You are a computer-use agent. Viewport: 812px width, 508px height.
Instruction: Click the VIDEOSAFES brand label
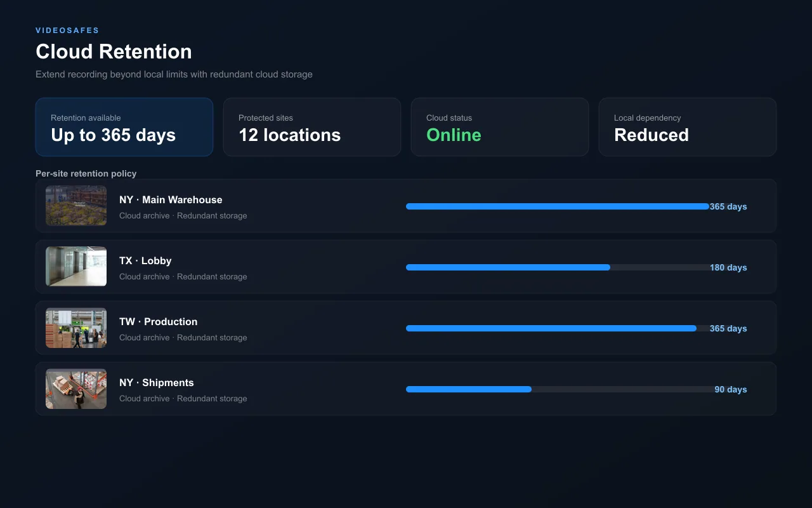click(67, 30)
